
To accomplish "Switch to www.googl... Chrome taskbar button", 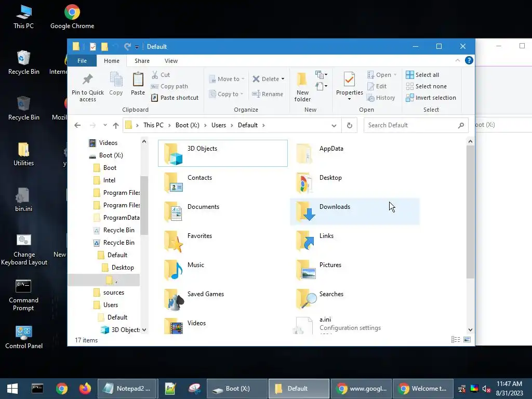I will coord(362,389).
